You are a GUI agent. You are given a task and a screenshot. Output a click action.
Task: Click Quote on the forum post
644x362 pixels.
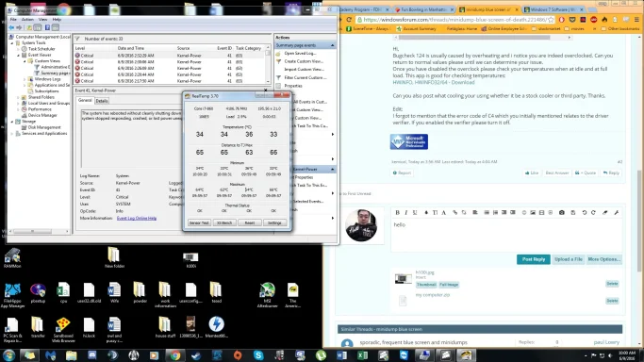point(586,173)
